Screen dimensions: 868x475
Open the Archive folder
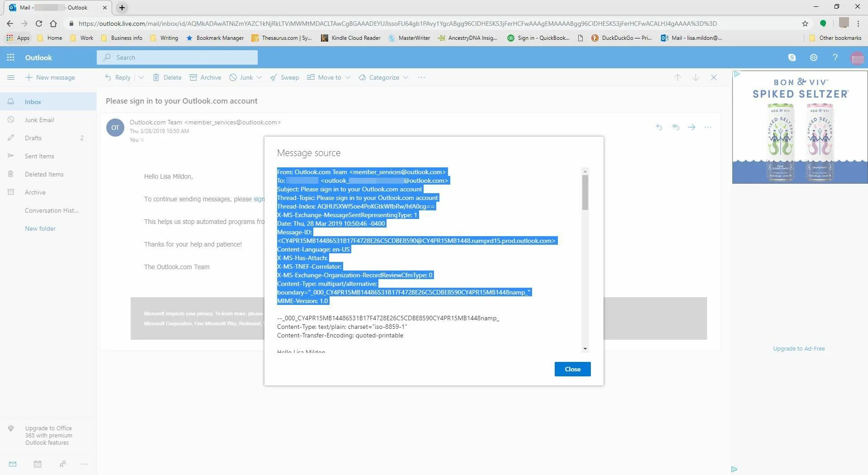coord(48,192)
